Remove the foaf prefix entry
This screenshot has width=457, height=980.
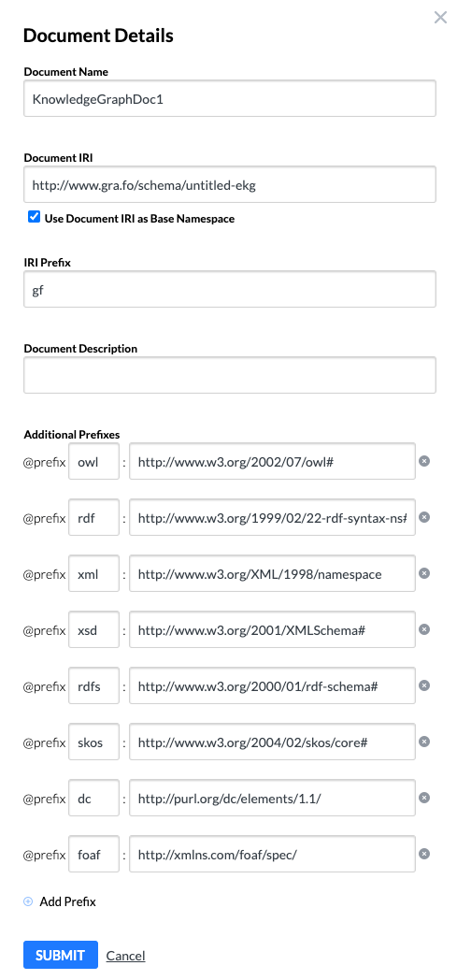[424, 854]
